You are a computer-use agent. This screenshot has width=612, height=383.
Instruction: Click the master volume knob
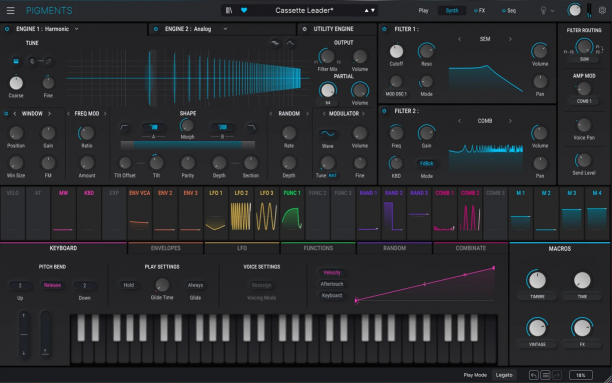point(574,11)
